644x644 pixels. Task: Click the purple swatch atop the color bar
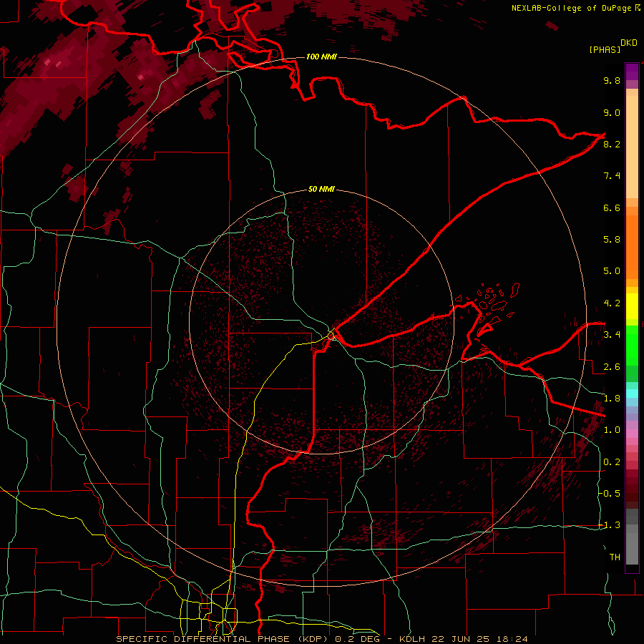pyautogui.click(x=632, y=72)
